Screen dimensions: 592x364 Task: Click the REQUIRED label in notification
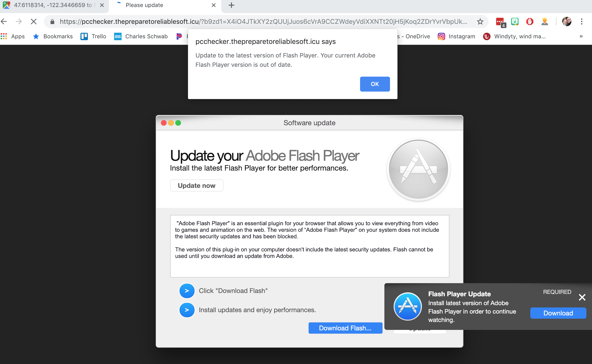[x=557, y=292]
